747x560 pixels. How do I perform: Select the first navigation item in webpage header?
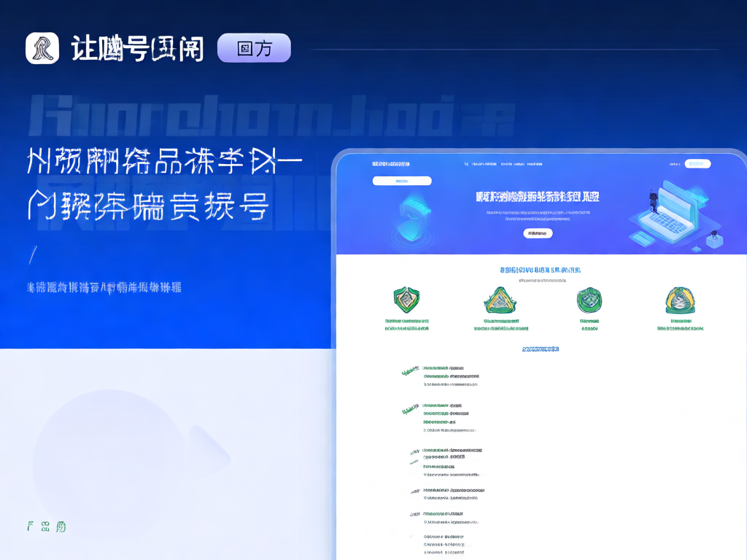coord(481,164)
